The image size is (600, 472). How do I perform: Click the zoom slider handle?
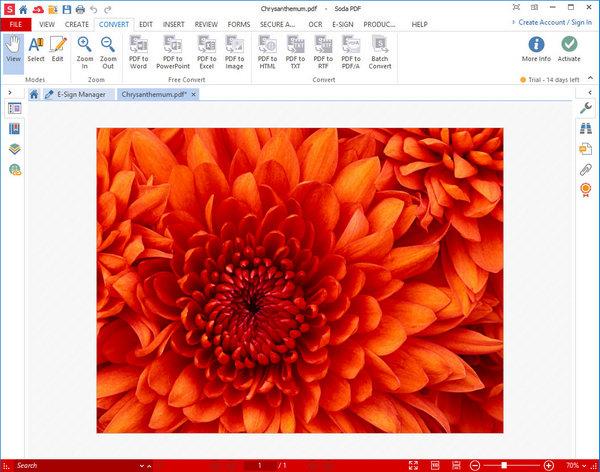tap(504, 465)
